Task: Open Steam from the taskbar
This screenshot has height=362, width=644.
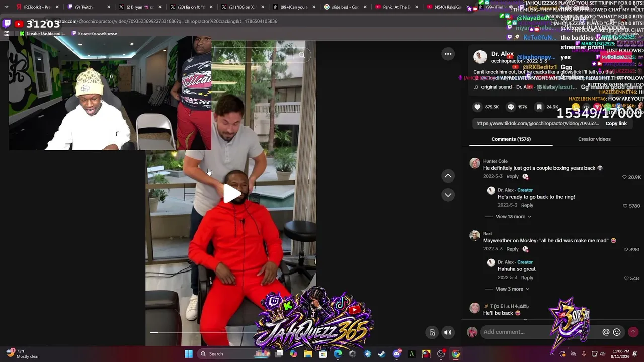Action: coord(382,354)
